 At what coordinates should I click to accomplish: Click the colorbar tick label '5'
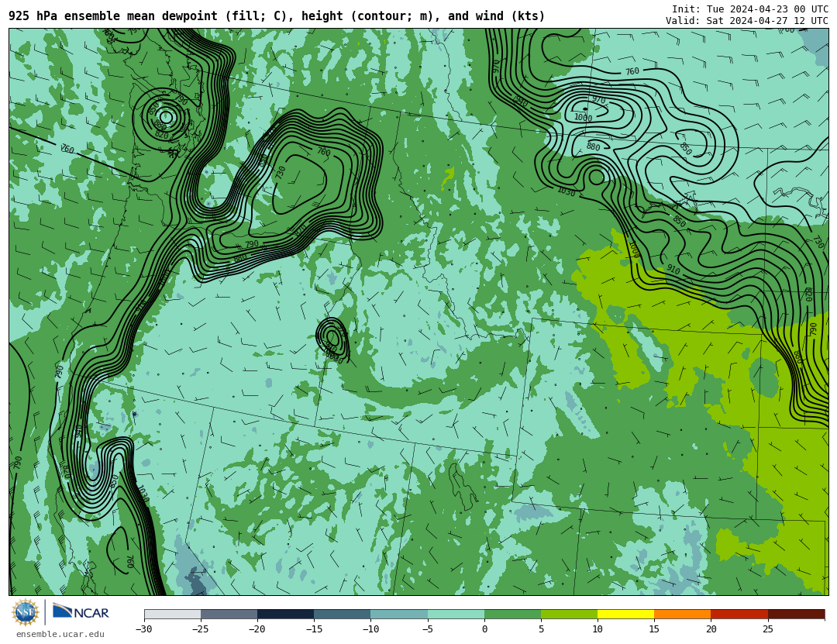tap(541, 629)
